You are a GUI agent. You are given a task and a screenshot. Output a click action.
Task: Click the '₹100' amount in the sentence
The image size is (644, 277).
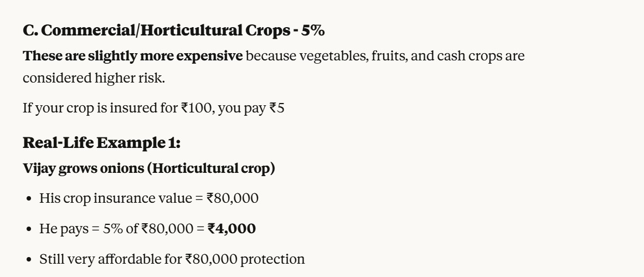pos(197,108)
